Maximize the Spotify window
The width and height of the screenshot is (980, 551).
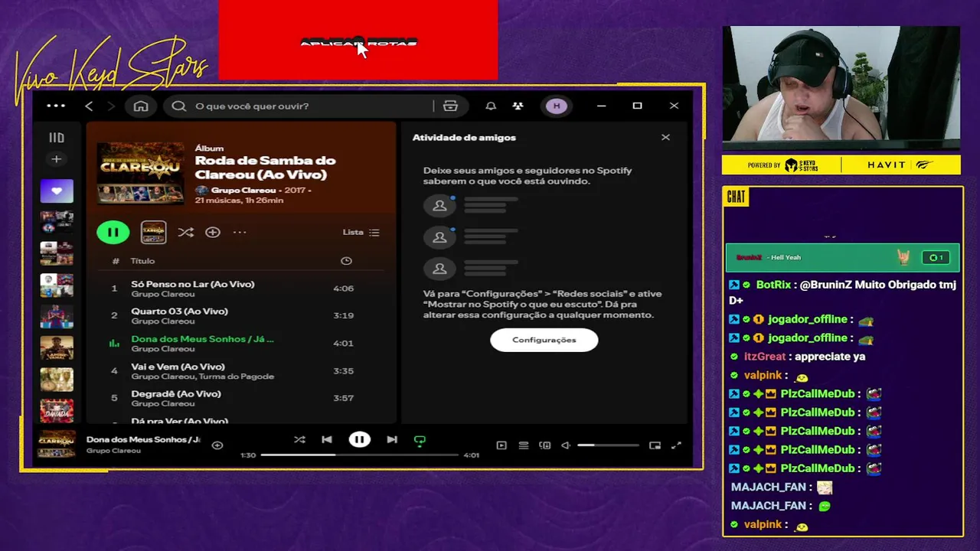(x=637, y=106)
